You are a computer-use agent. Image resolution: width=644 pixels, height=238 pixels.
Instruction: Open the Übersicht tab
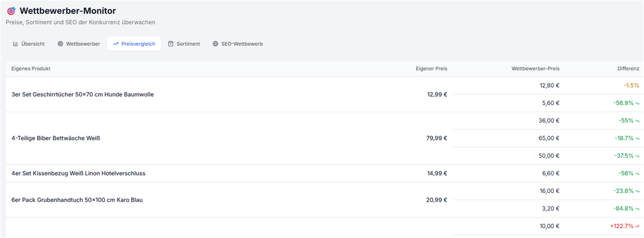point(33,44)
